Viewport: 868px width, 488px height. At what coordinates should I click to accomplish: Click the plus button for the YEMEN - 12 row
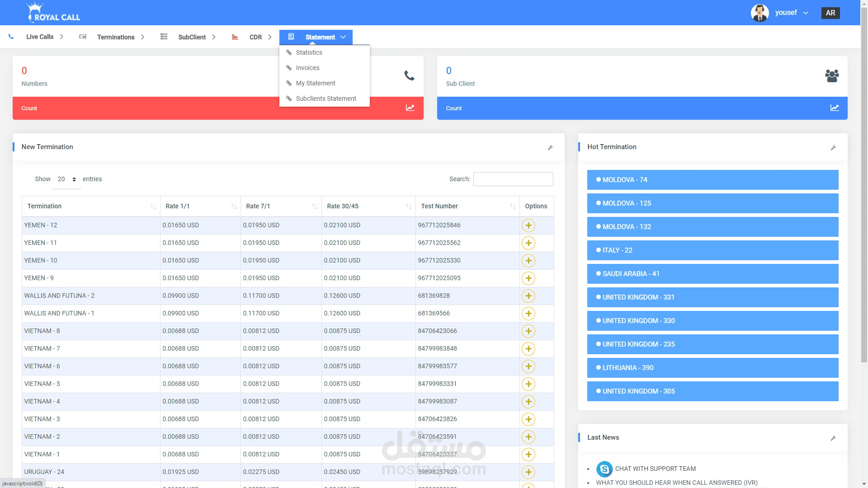coord(528,225)
